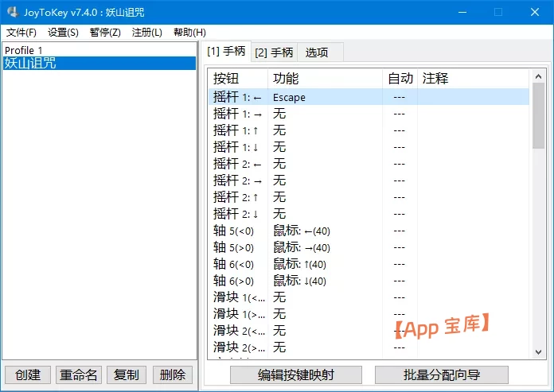Screen dimensions: 554x392
Task: Select the 滑块 1(>... row
Action: (369, 314)
